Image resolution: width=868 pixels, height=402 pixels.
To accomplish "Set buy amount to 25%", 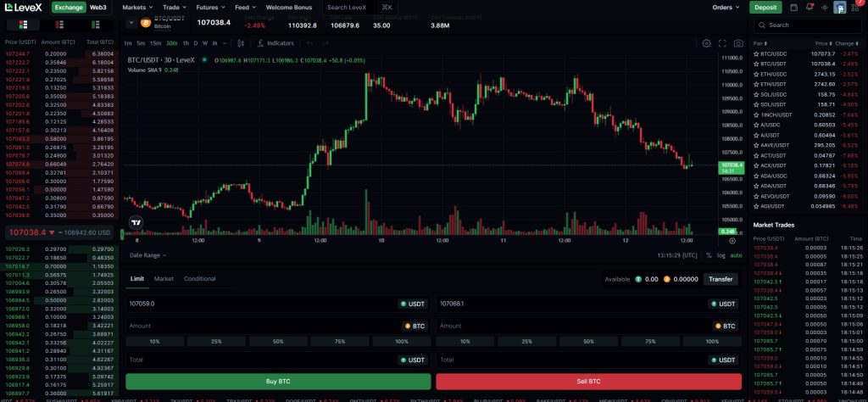I will click(216, 342).
